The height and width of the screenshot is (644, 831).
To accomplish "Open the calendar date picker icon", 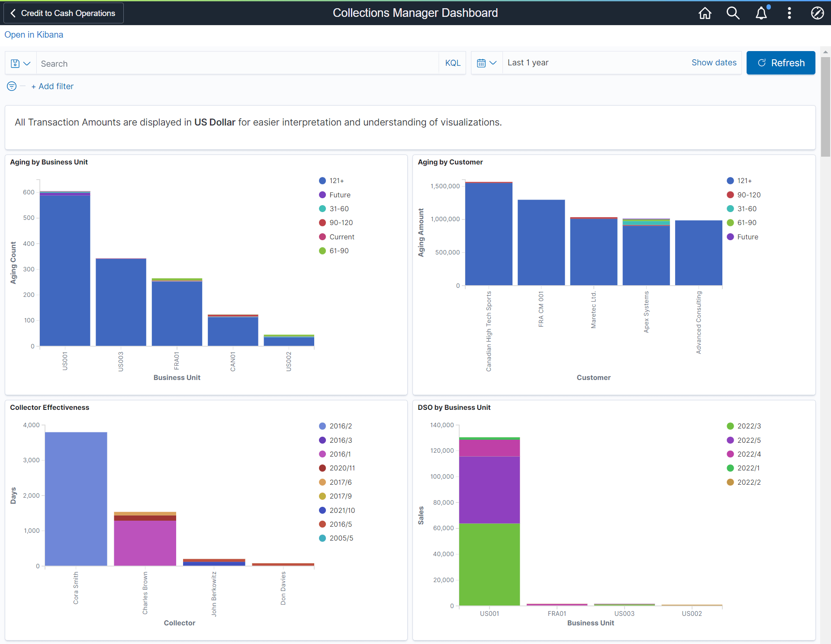I will pyautogui.click(x=482, y=63).
